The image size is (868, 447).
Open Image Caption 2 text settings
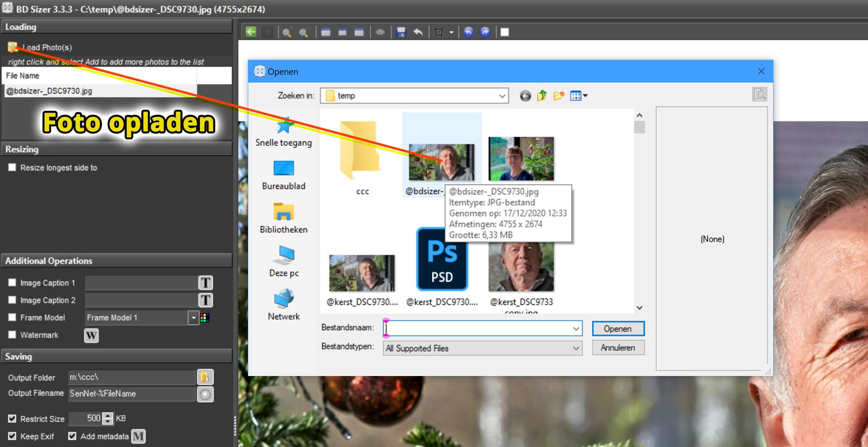(206, 300)
